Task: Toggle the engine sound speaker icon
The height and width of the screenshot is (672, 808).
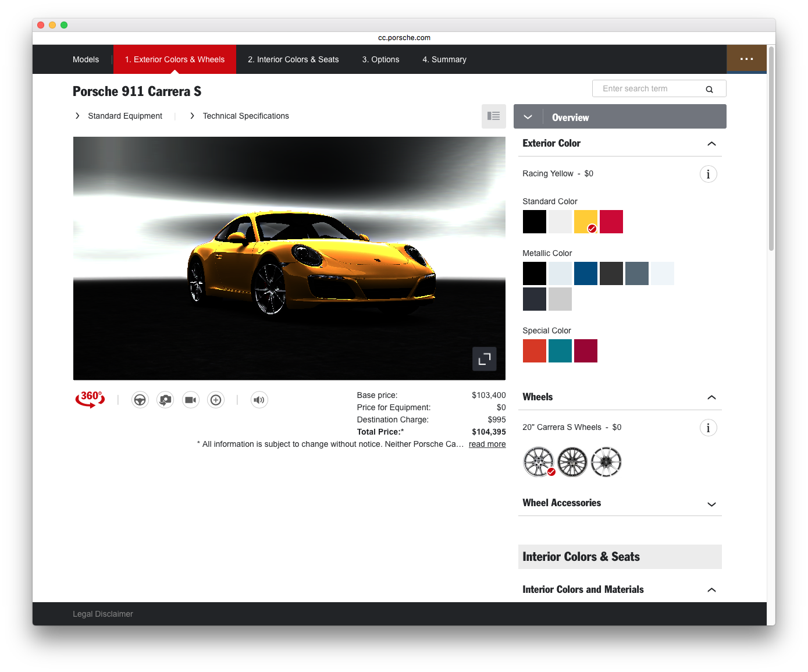Action: point(259,400)
